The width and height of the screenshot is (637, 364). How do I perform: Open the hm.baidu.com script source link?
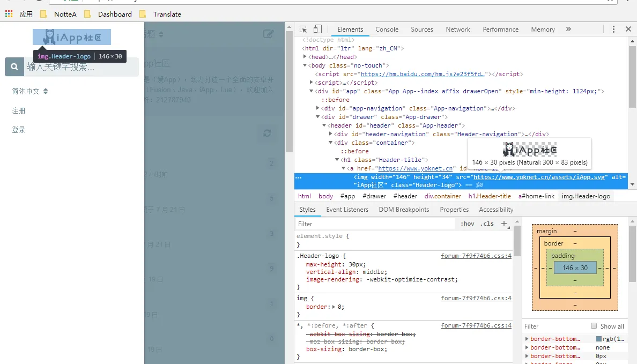(x=423, y=74)
